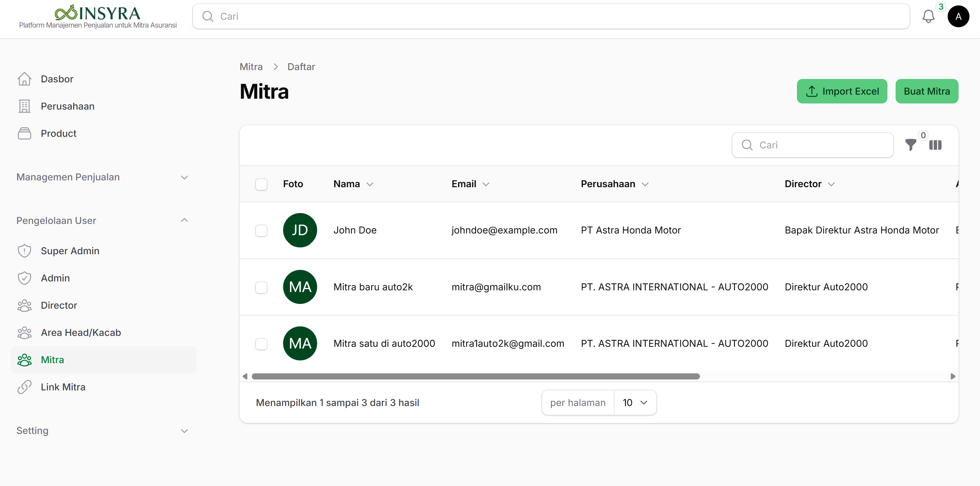Click the breadcrumb separator arrow next to Daftar
The width and height of the screenshot is (980, 486).
click(x=275, y=67)
